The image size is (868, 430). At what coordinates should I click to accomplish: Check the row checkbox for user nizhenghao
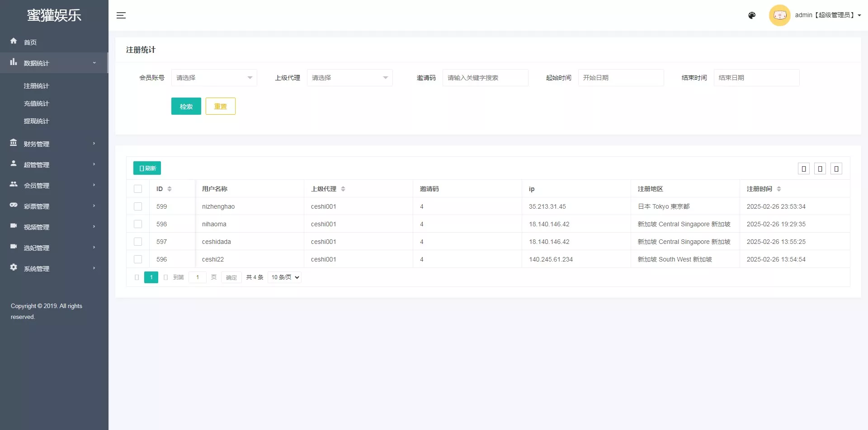[138, 206]
